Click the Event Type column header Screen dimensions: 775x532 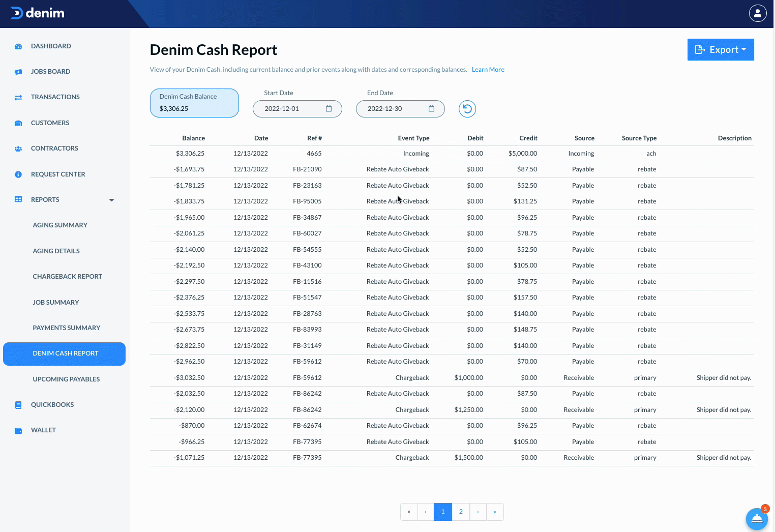[413, 138]
